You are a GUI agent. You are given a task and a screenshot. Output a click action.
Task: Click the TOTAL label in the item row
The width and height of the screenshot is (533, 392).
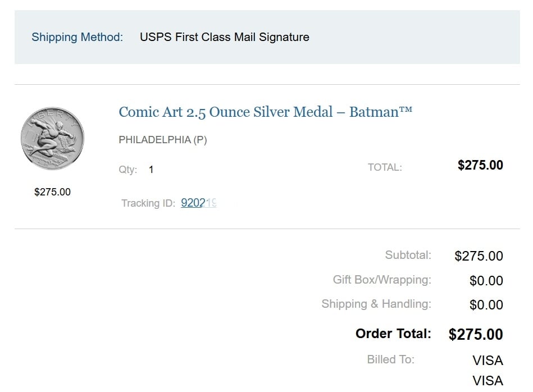coord(385,167)
